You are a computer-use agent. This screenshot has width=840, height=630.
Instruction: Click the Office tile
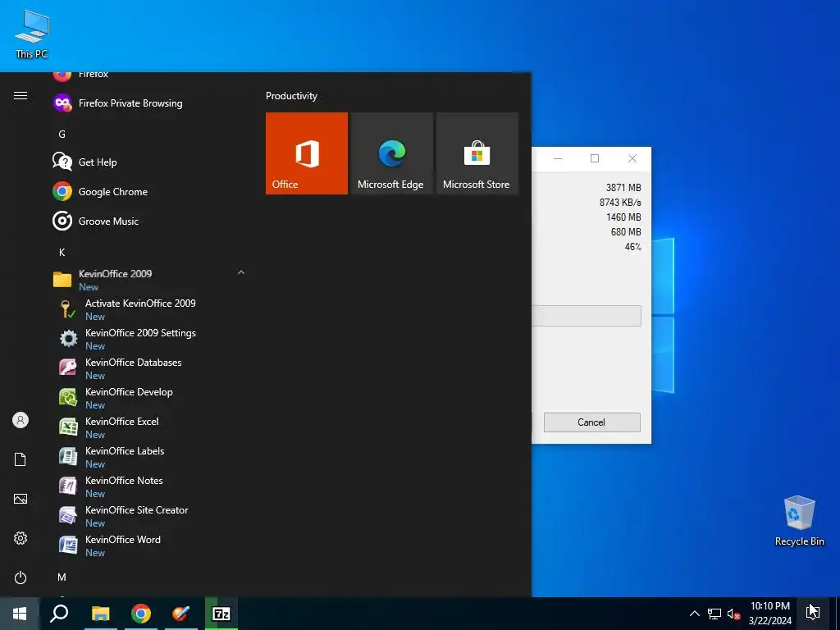(x=307, y=153)
